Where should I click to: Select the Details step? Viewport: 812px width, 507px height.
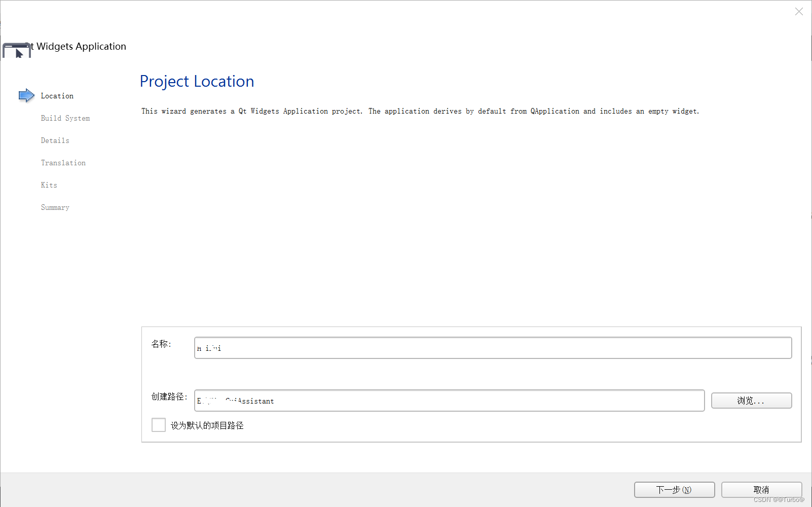[55, 140]
